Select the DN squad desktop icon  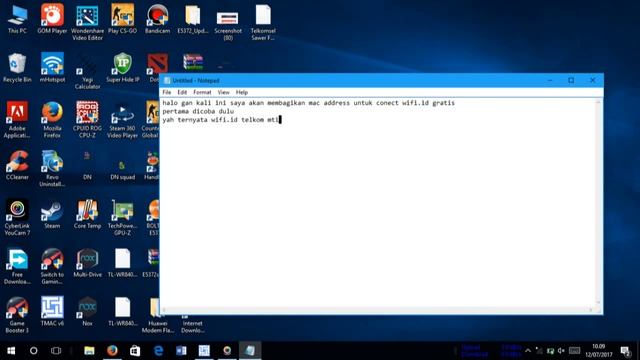click(122, 169)
